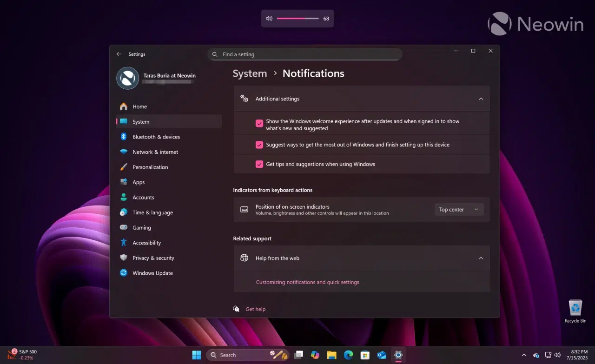
Task: Open Microsoft Edge from the taskbar
Action: click(x=349, y=355)
